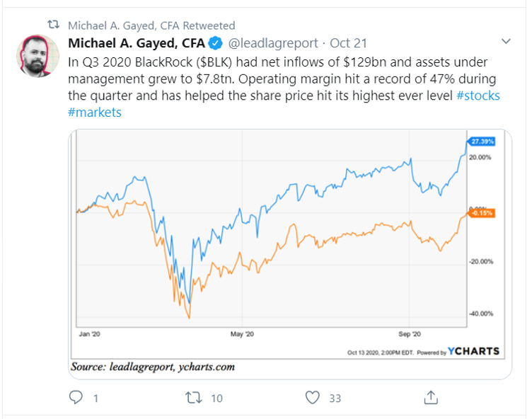Image resolution: width=532 pixels, height=419 pixels.
Task: Click the retweet count of 10
Action: tap(216, 398)
